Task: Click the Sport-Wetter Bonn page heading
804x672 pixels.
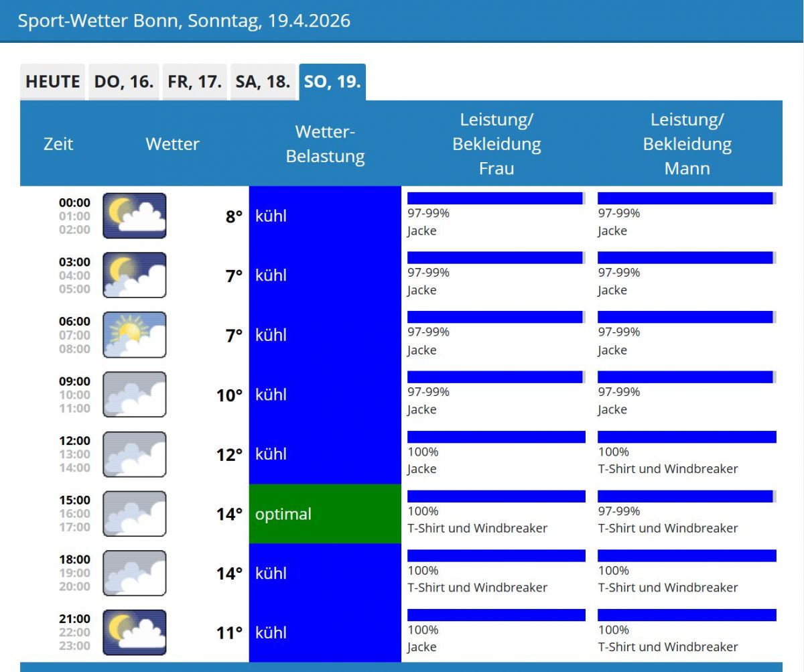Action: click(184, 21)
